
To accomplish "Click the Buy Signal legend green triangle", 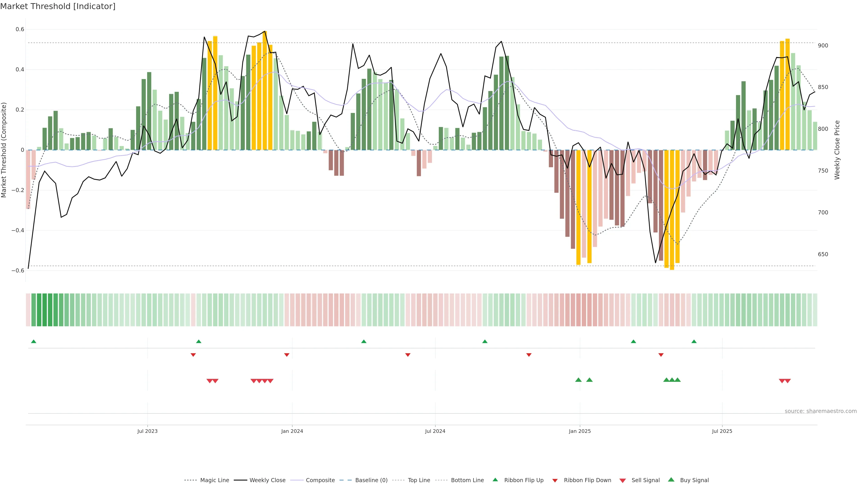I will [671, 480].
